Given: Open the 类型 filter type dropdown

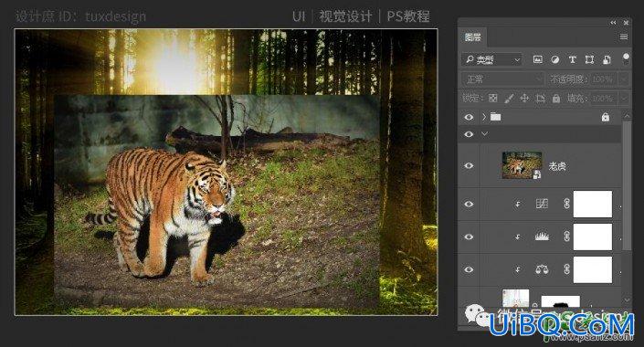Looking at the screenshot, I should [x=492, y=60].
